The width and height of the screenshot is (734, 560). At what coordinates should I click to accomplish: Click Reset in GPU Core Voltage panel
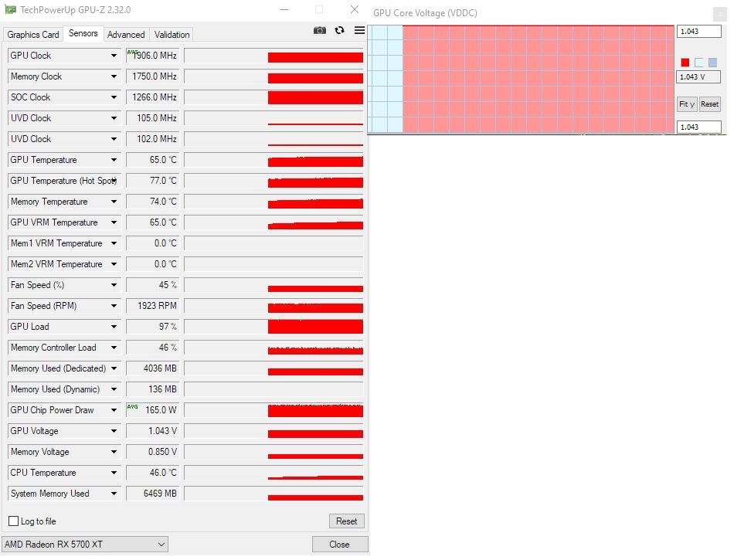click(709, 104)
